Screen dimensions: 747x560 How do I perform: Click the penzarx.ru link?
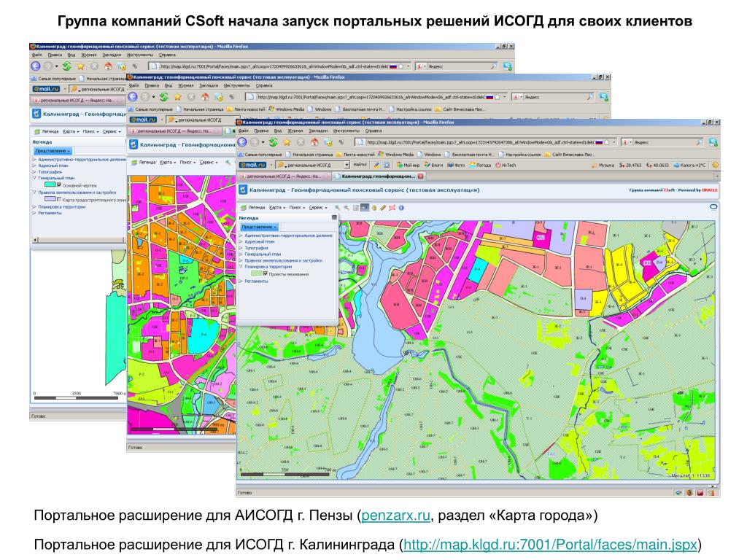pos(395,516)
